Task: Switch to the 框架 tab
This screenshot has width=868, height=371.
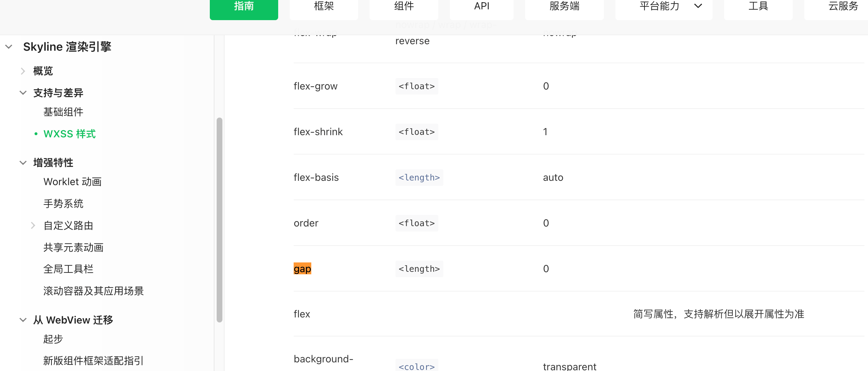Action: click(x=324, y=6)
